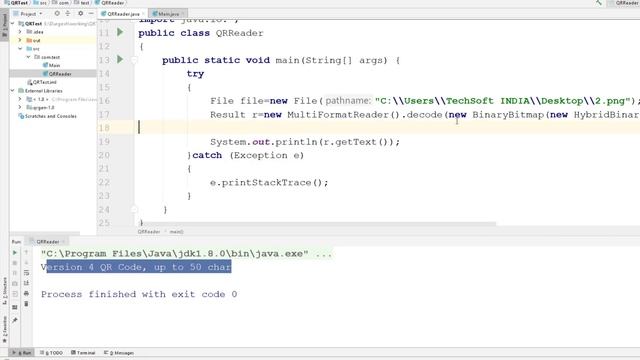Print the console output

coord(26,293)
